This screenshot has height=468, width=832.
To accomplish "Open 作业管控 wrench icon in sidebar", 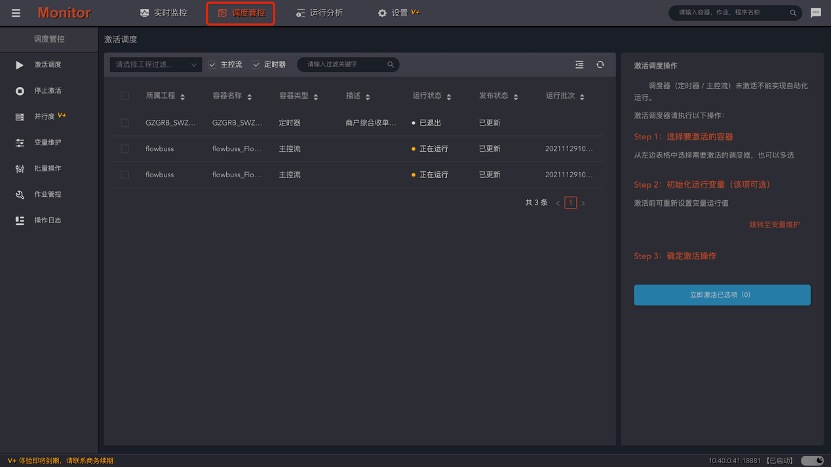I will [x=20, y=195].
